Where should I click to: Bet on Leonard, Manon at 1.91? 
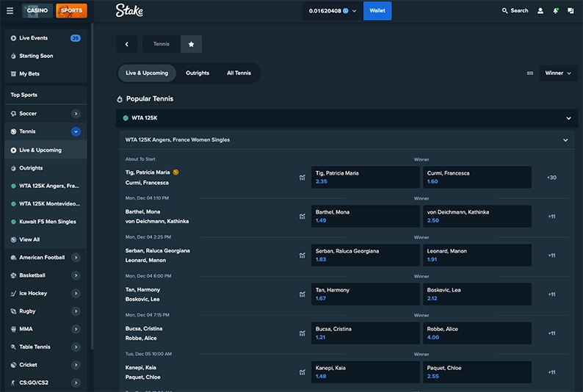pos(477,255)
